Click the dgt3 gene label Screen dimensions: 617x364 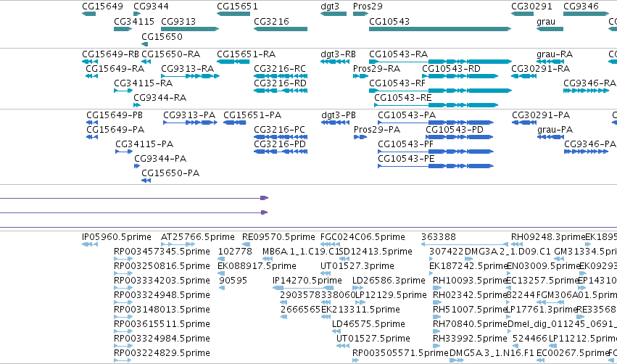click(330, 7)
